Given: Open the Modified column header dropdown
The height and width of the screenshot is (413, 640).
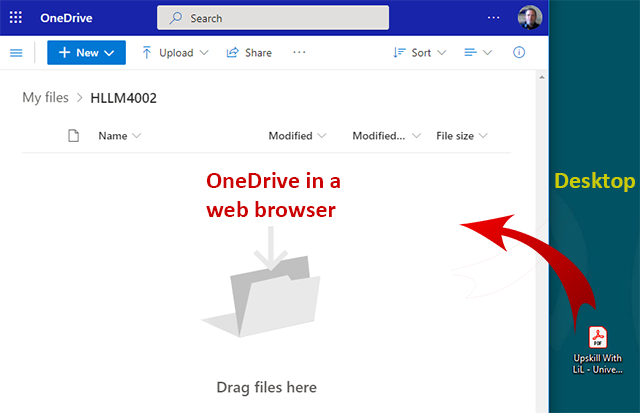Looking at the screenshot, I should (297, 136).
